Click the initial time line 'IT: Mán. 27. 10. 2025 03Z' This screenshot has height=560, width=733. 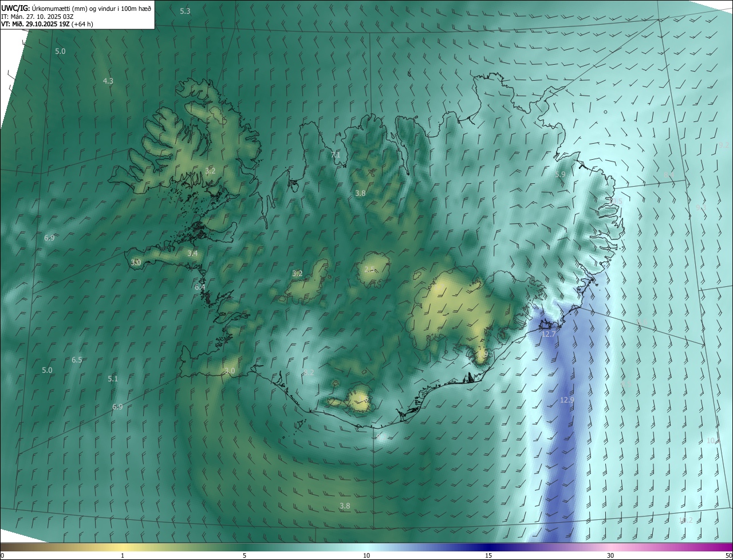[x=37, y=17]
